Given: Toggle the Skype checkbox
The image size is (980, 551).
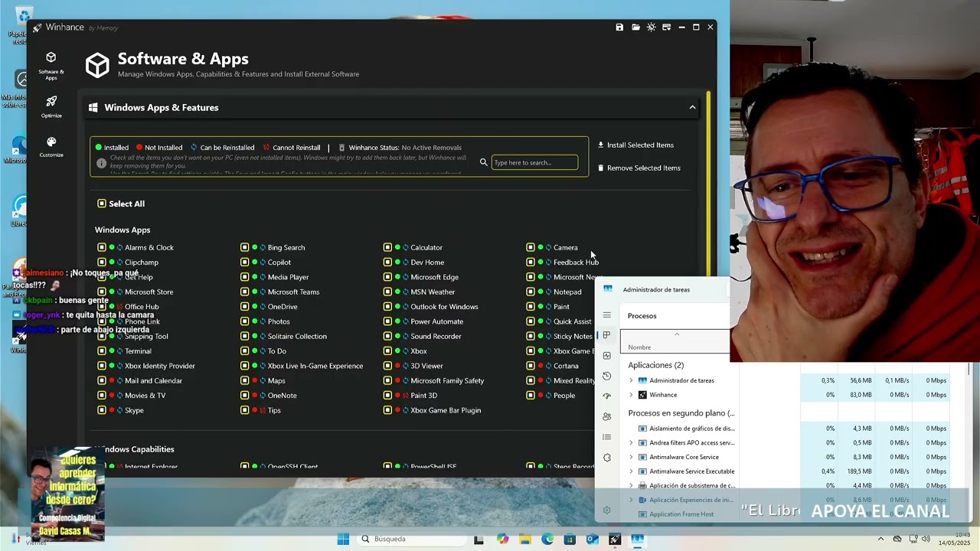Looking at the screenshot, I should coord(102,410).
